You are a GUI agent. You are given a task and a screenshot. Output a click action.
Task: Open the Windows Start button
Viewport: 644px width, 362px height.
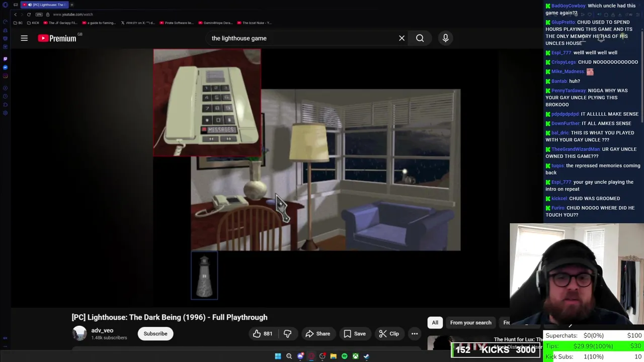coord(278,356)
